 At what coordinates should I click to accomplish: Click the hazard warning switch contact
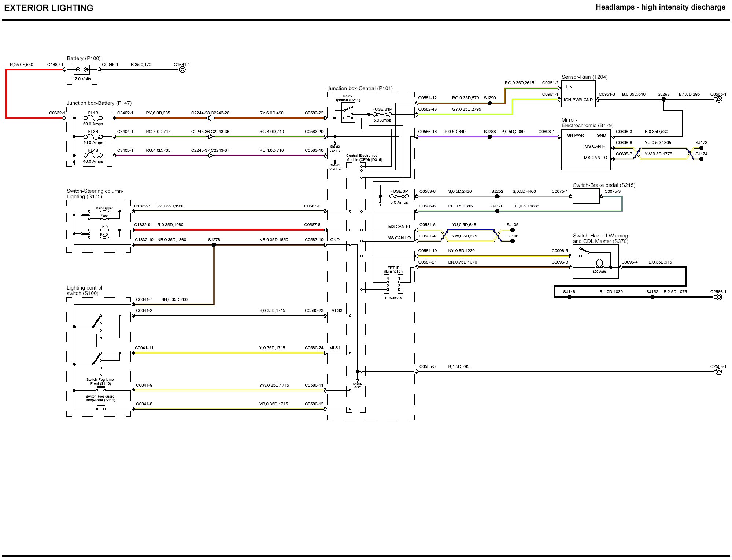point(584,250)
